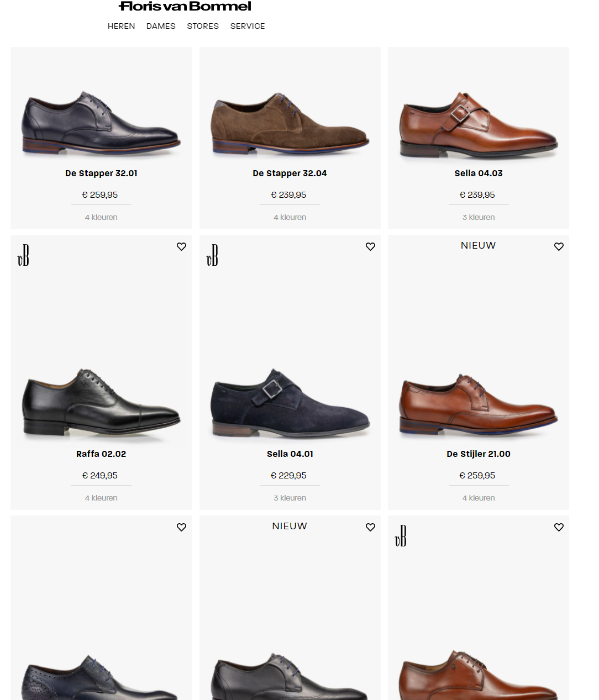
Task: Go to the STORES page
Action: tap(203, 26)
